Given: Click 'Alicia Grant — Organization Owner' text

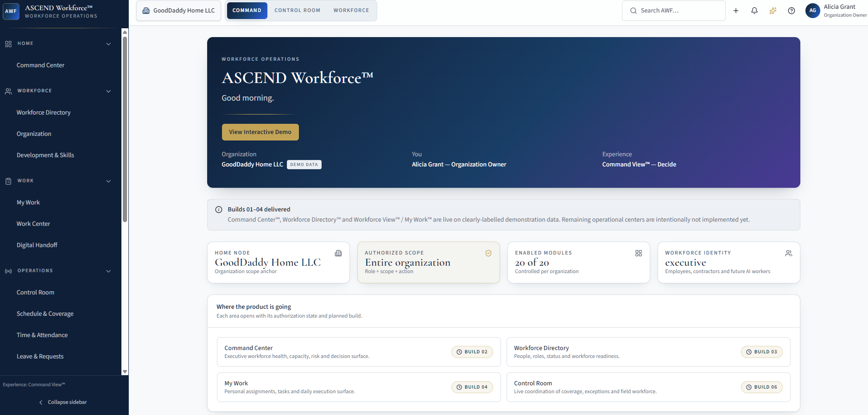Looking at the screenshot, I should [459, 165].
